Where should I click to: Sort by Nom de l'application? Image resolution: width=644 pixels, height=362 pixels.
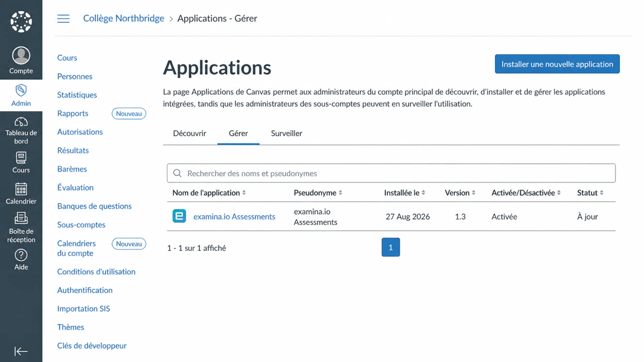(209, 193)
